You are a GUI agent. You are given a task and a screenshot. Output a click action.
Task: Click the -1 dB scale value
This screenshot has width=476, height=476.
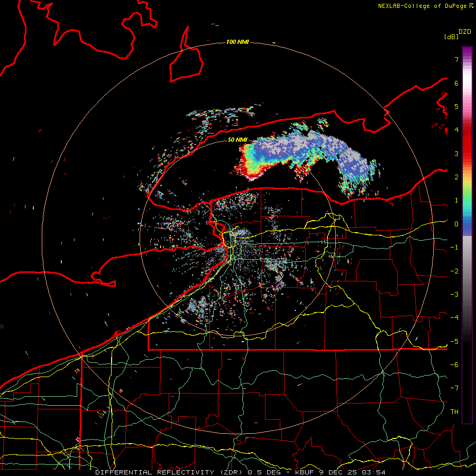pos(454,248)
